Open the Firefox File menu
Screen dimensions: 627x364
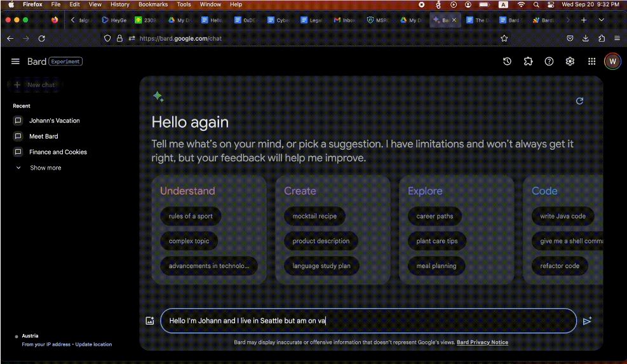pyautogui.click(x=55, y=4)
